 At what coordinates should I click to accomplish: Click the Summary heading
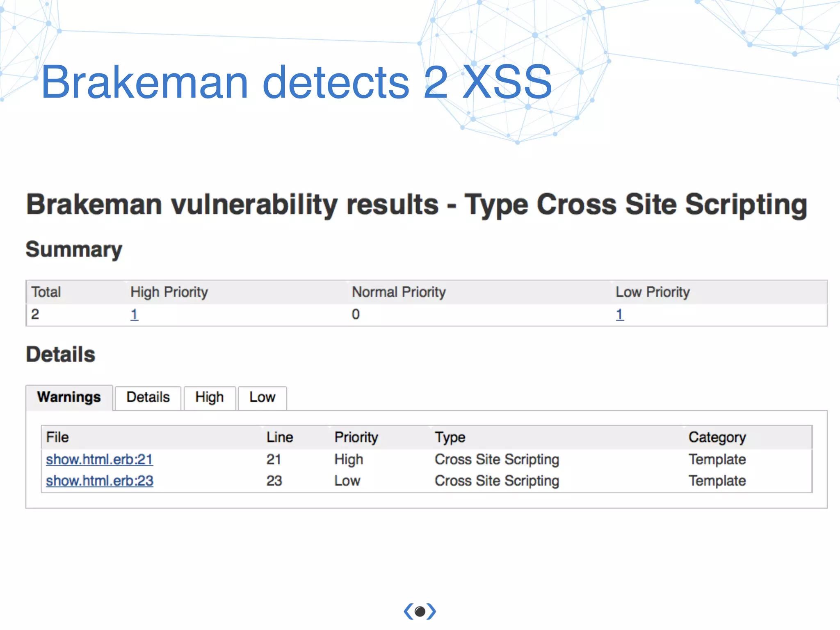coord(74,250)
